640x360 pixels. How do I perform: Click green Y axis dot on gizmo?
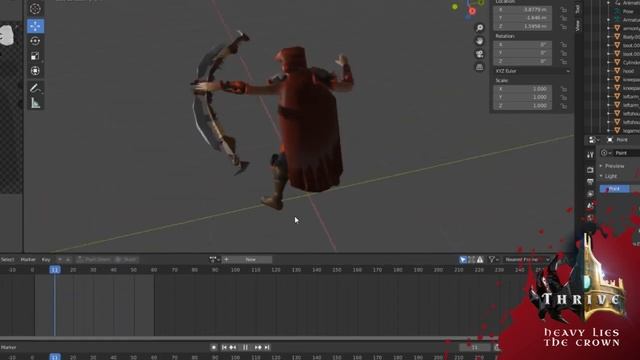click(x=455, y=7)
